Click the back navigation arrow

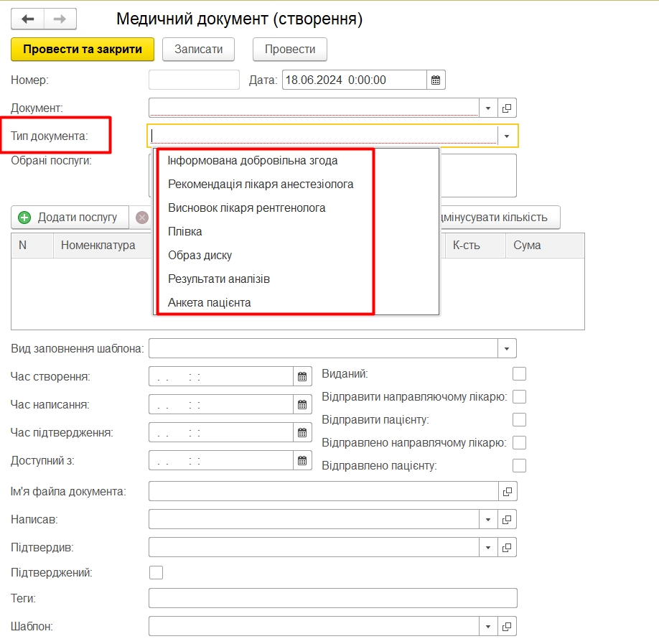click(x=28, y=19)
